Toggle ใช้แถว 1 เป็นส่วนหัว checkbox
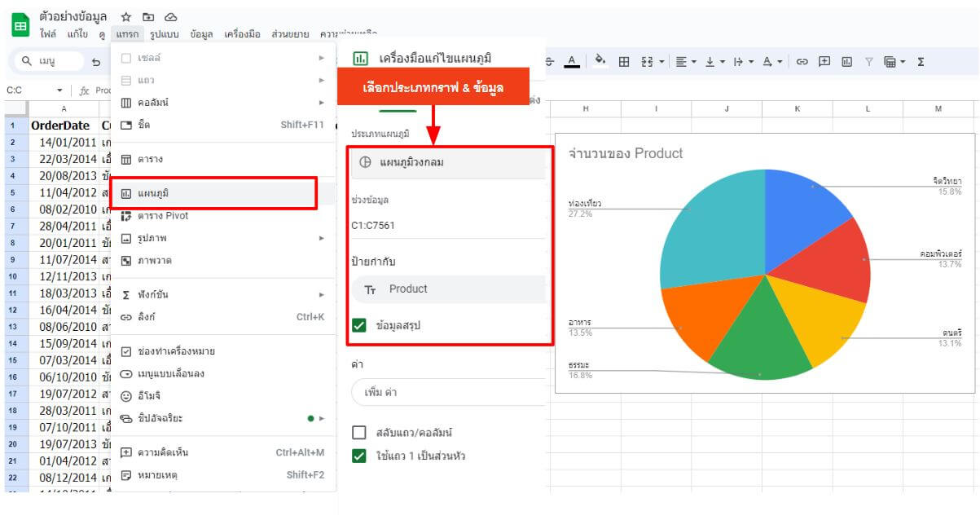The width and height of the screenshot is (980, 520). tap(359, 456)
